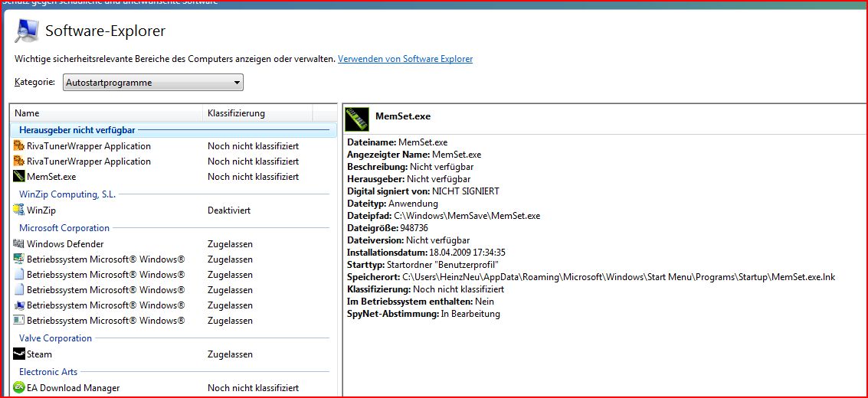Select the WinZip entry in the list

(41, 210)
